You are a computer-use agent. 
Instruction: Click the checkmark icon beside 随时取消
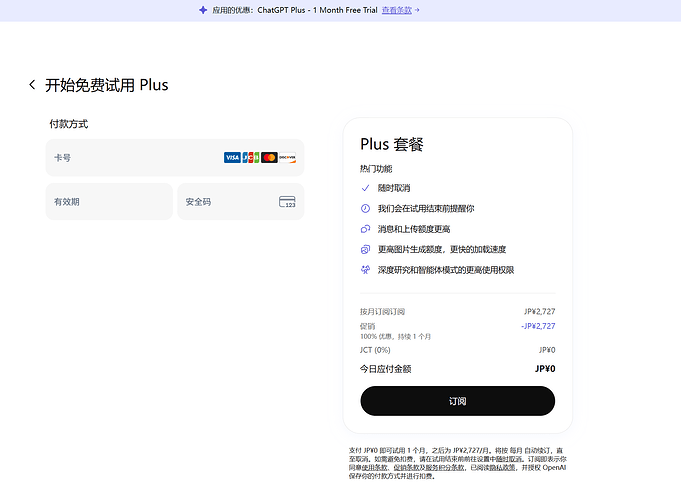click(x=365, y=188)
